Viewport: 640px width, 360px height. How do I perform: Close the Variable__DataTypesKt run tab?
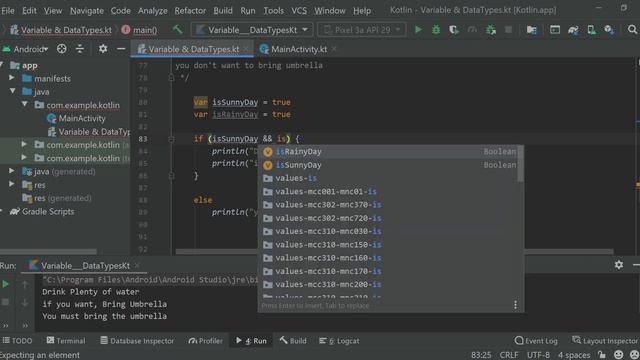coord(138,265)
